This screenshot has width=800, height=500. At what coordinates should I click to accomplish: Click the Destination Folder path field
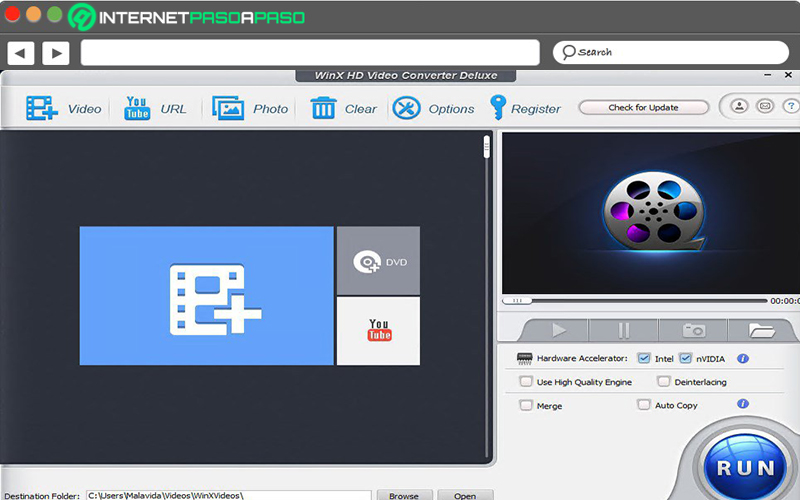tap(229, 495)
